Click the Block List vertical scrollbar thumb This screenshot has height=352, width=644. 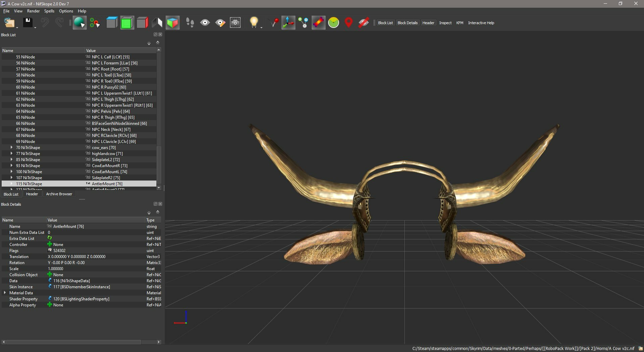(x=159, y=165)
